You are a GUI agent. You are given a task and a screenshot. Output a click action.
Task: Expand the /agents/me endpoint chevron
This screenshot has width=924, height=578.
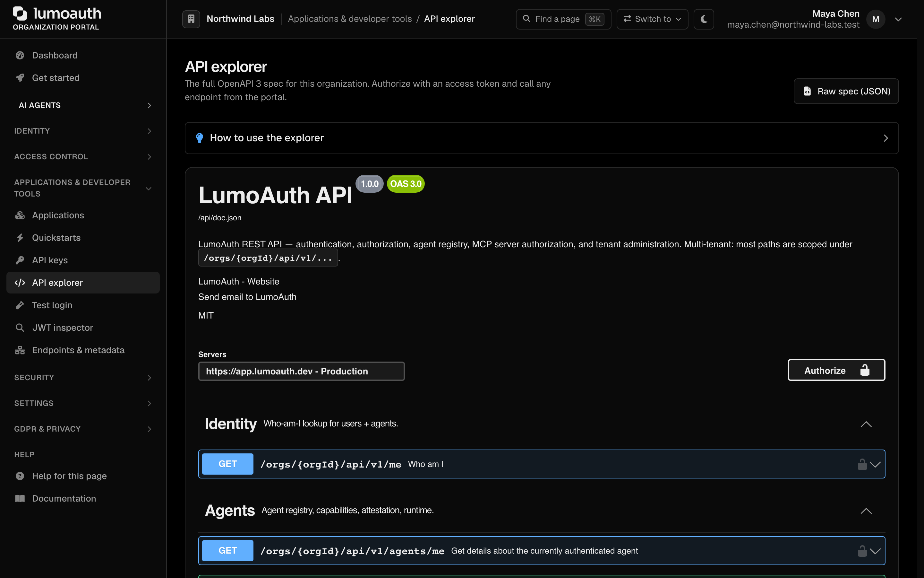tap(875, 552)
